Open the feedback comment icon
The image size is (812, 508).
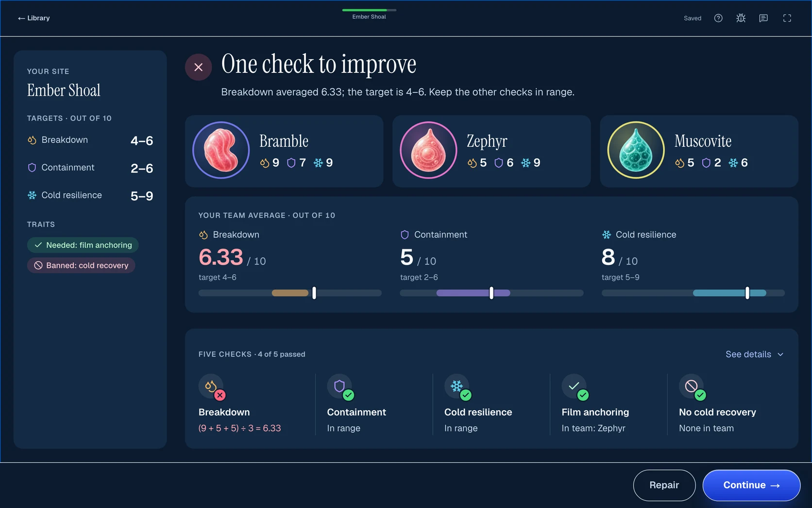click(763, 18)
